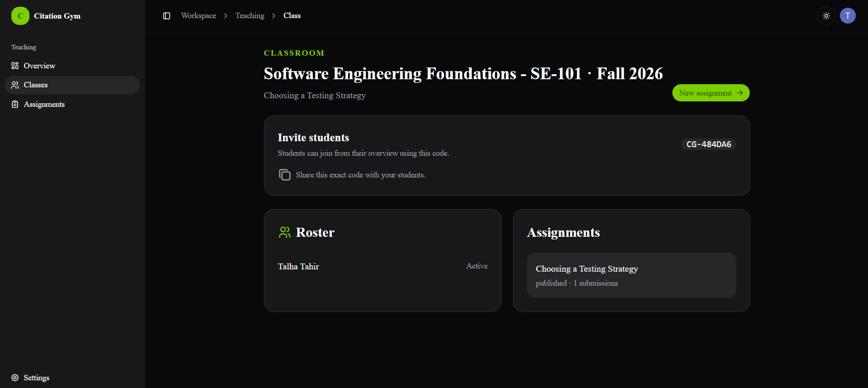Click the Active status label
This screenshot has height=388, width=868.
(x=477, y=266)
